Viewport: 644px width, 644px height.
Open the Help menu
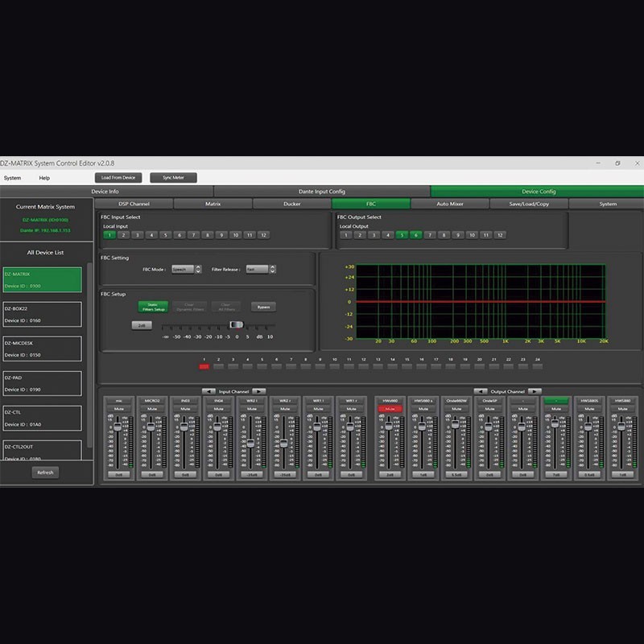pos(44,178)
